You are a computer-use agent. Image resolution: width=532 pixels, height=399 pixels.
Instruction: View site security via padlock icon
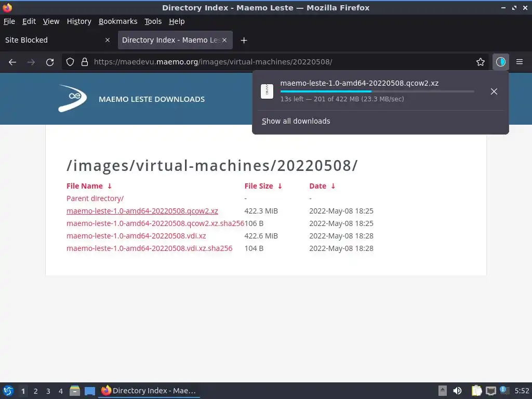point(85,62)
